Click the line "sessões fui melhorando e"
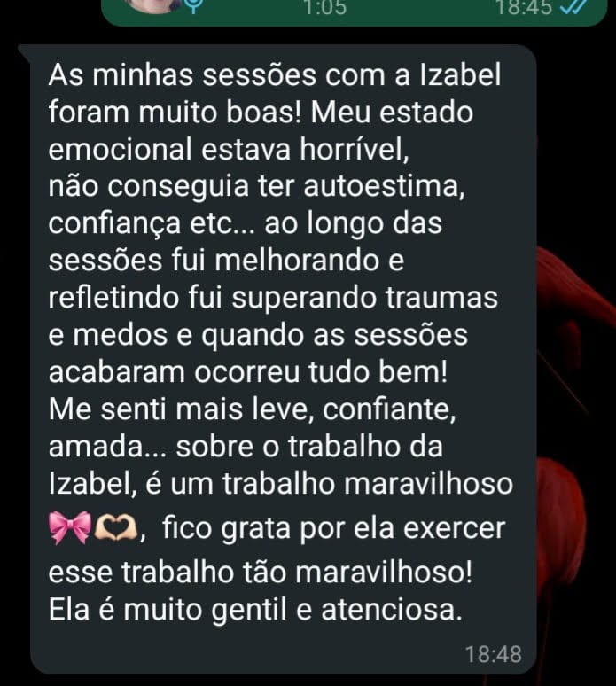 226,261
